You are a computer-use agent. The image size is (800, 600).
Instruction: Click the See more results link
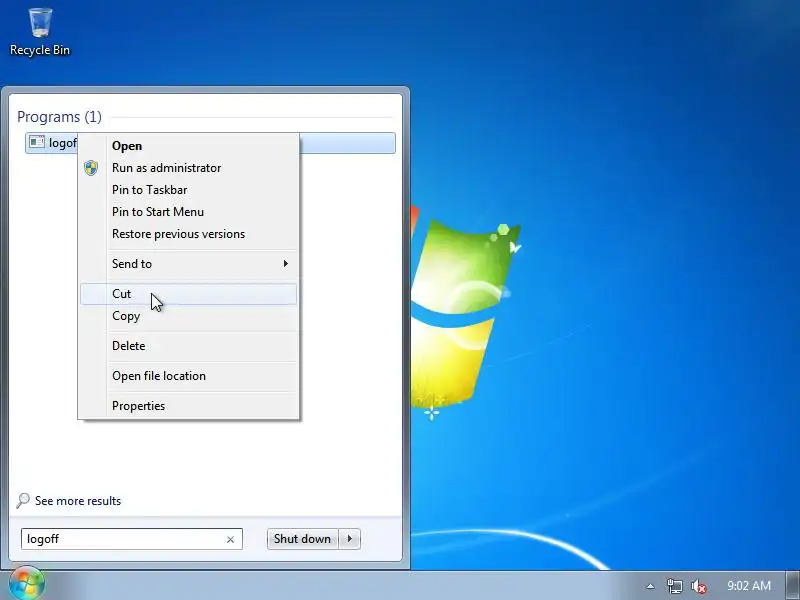(x=78, y=501)
